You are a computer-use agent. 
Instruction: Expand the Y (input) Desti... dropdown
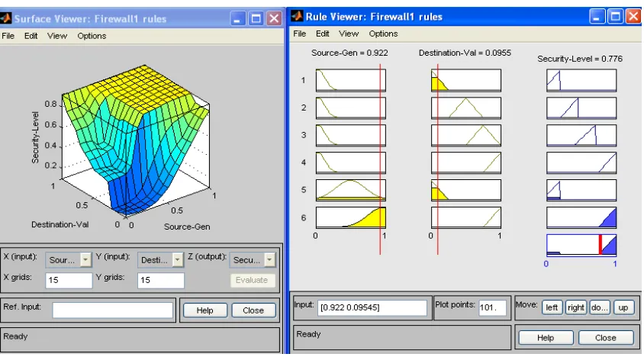(x=178, y=259)
